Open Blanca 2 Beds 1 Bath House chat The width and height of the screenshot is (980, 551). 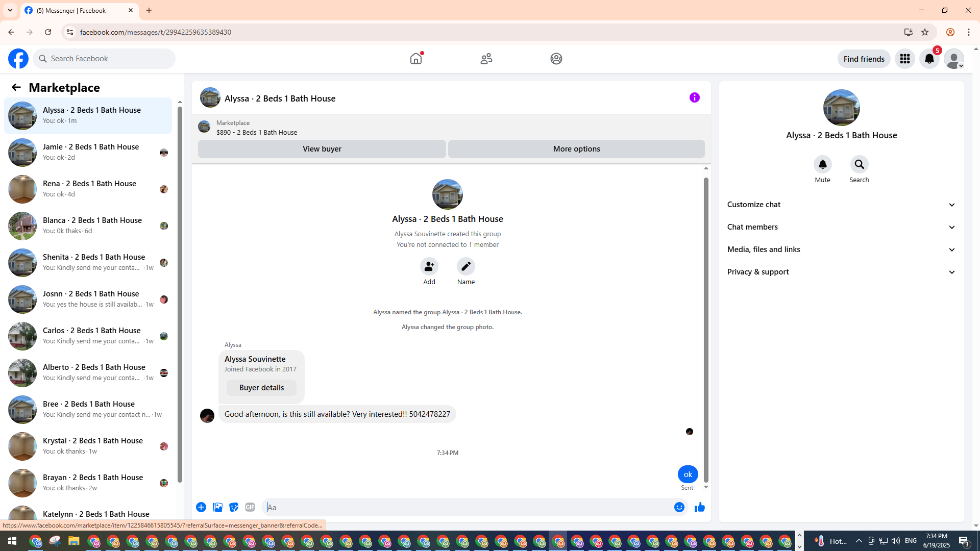(88, 226)
